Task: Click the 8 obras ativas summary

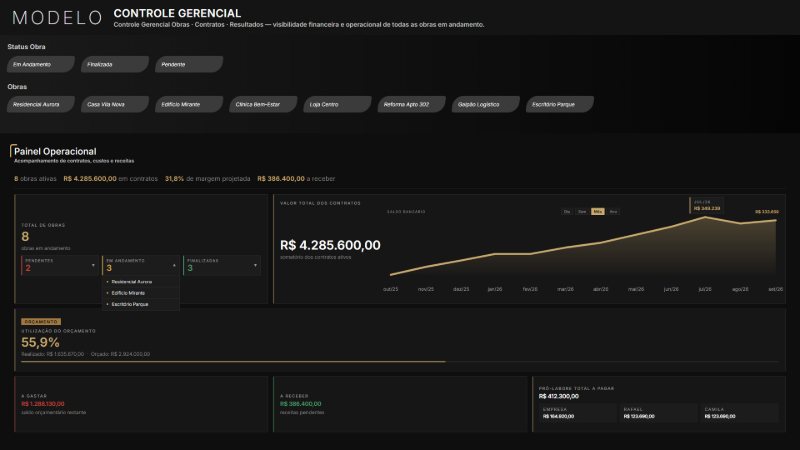Action: 35,179
